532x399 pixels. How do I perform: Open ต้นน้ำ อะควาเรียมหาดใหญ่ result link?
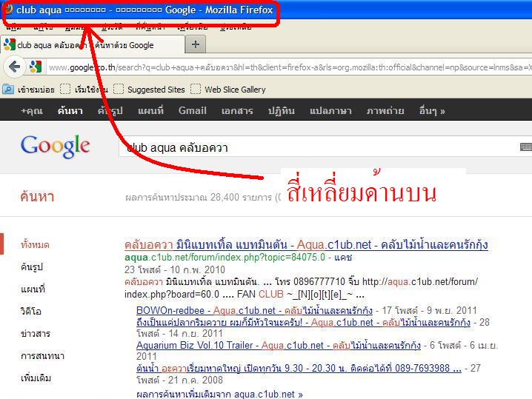click(299, 368)
